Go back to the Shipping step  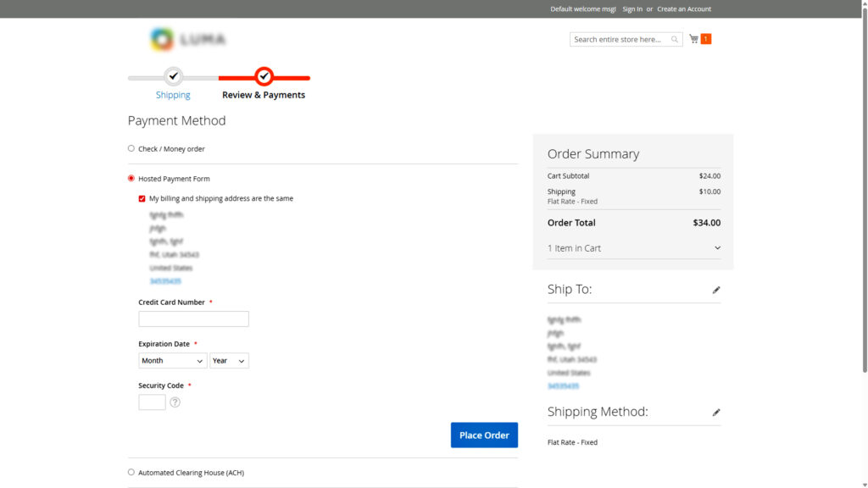click(173, 94)
